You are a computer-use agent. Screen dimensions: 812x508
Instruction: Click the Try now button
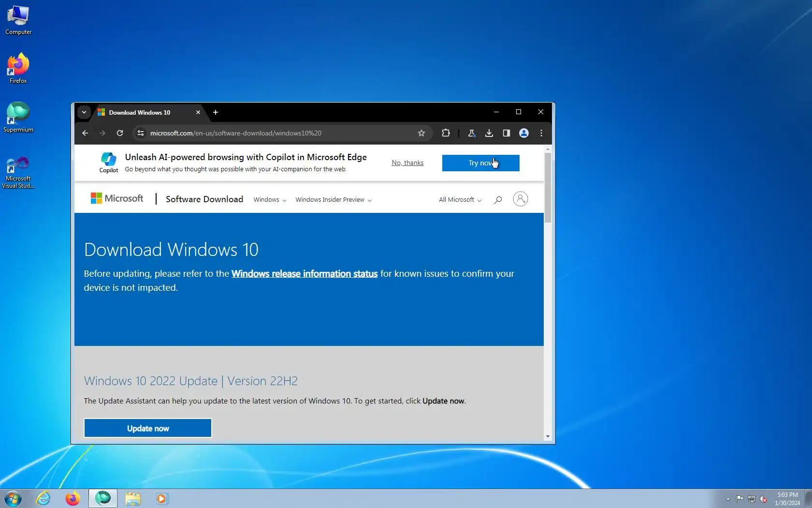click(x=481, y=163)
